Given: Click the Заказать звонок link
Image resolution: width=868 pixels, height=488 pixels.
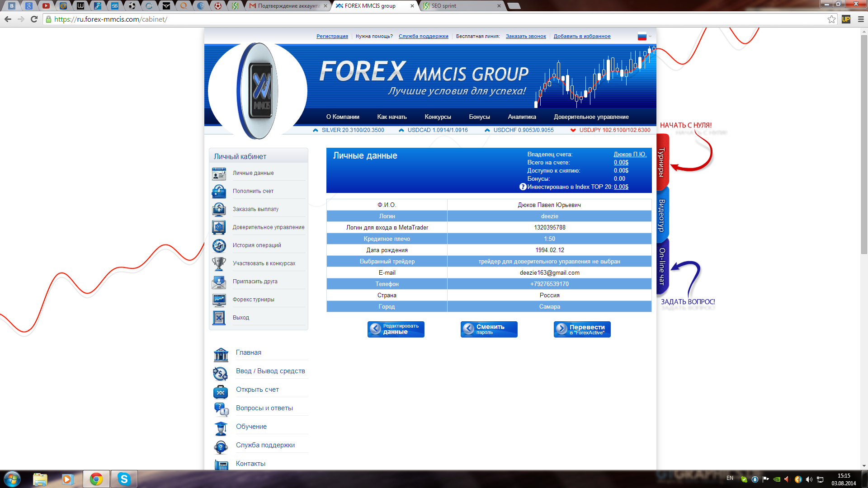Looking at the screenshot, I should click(x=526, y=37).
